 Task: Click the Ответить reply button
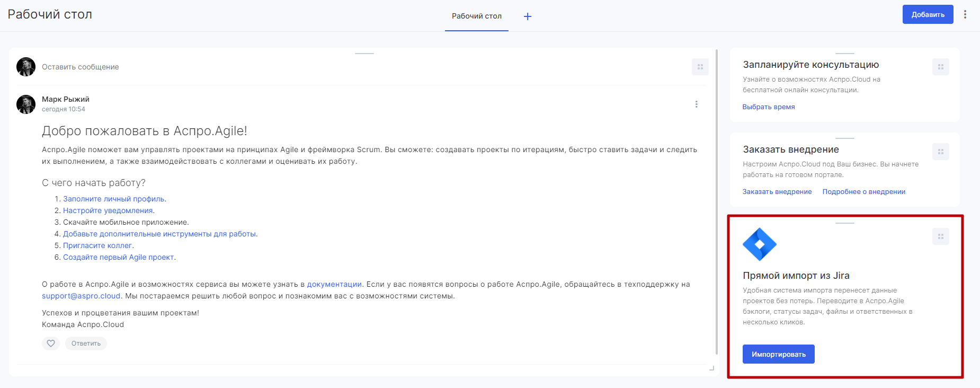click(x=86, y=343)
